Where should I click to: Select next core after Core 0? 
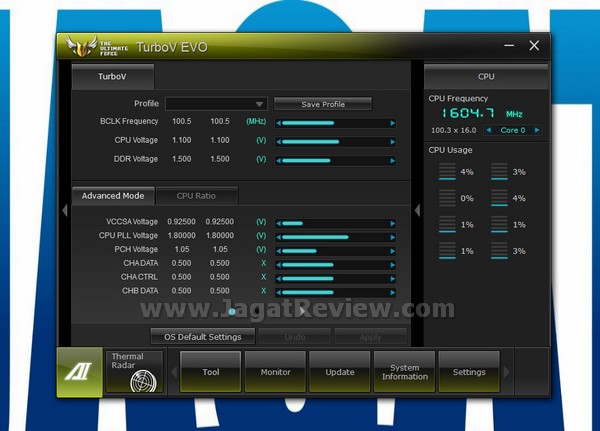537,130
